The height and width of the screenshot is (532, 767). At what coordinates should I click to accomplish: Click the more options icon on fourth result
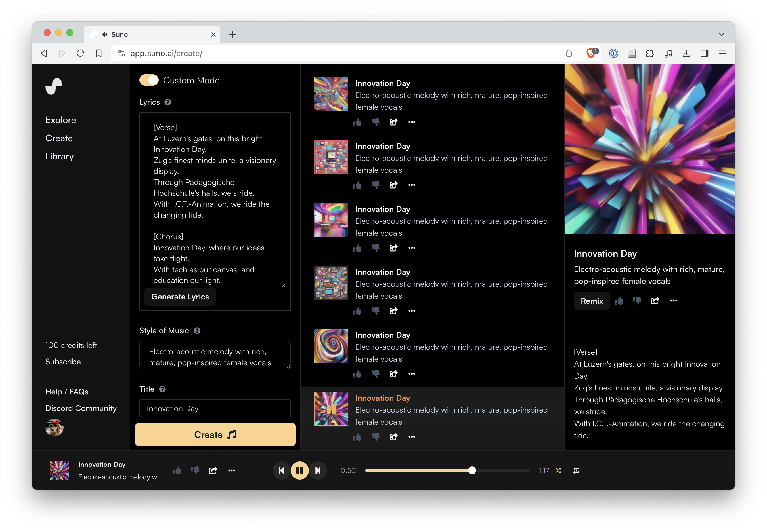(x=412, y=311)
